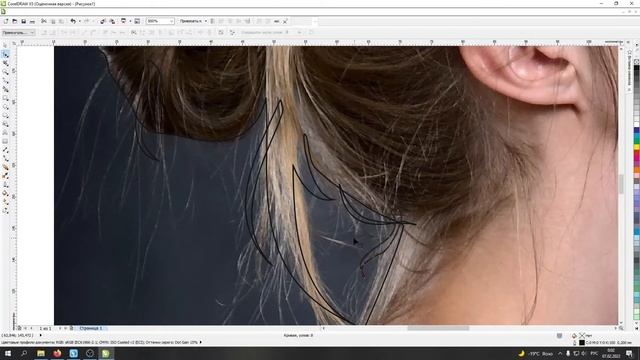This screenshot has width=640, height=360.
Task: Click the Export icon
Action: [112, 21]
